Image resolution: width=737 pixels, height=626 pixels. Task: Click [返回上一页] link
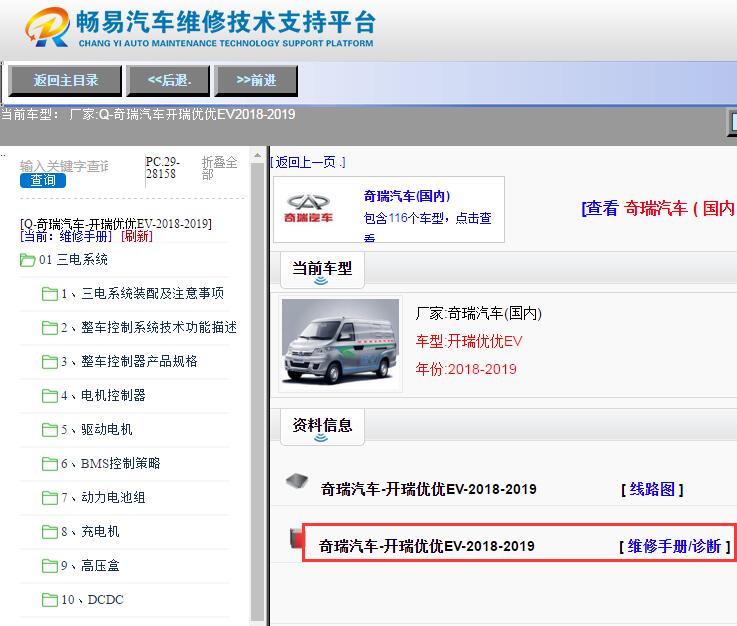[x=308, y=163]
